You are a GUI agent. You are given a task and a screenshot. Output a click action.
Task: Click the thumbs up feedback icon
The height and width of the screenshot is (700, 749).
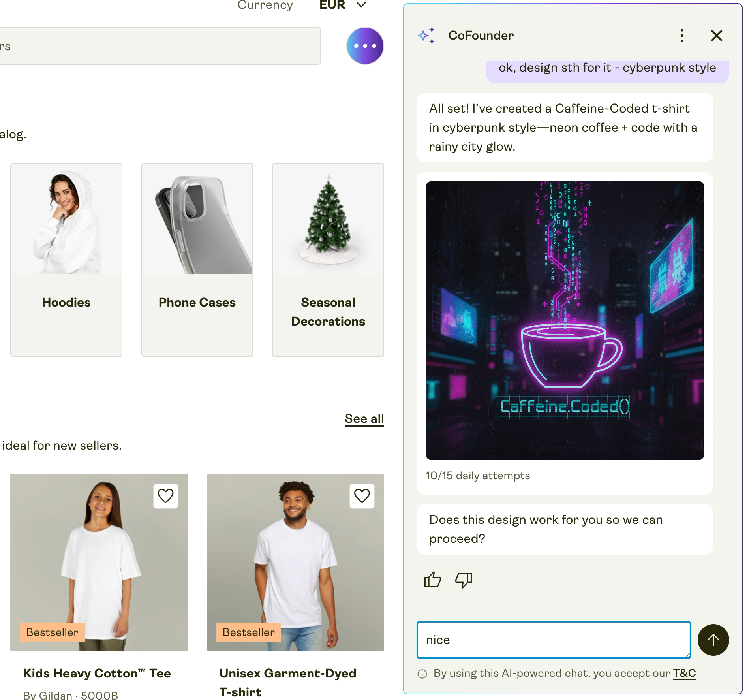tap(432, 580)
